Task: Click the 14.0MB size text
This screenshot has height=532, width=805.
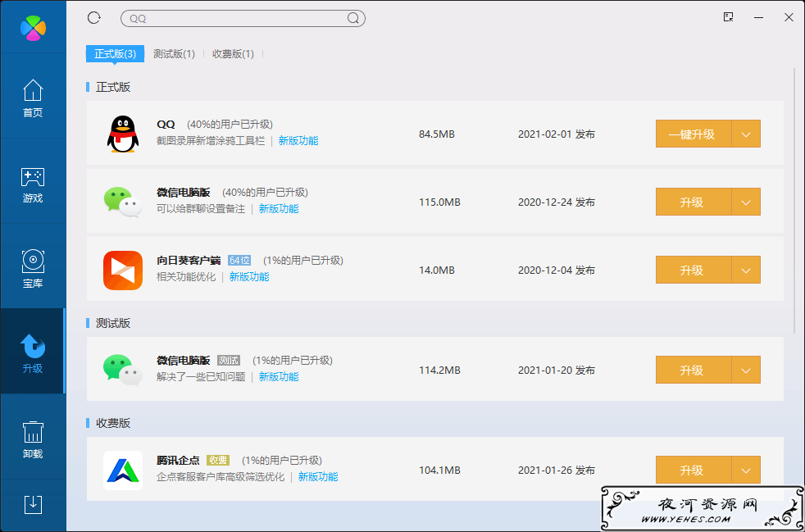Action: 437,271
